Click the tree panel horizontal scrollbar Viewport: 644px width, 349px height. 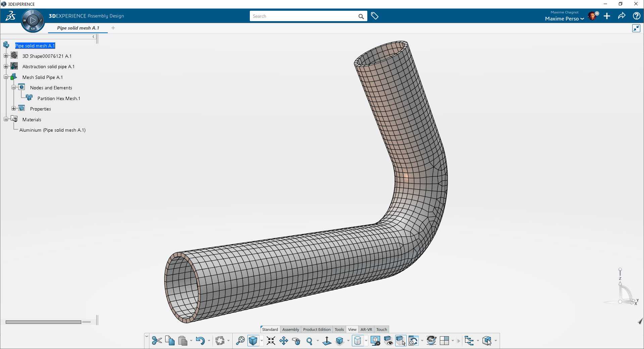pos(43,322)
